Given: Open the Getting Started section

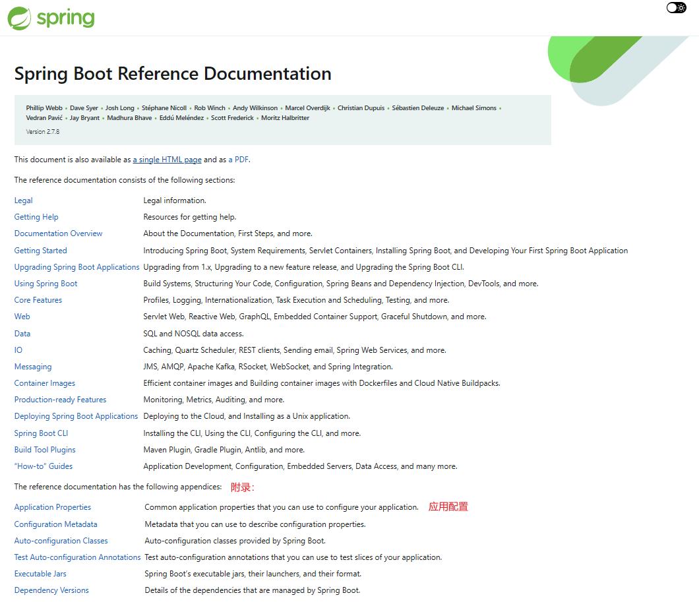Looking at the screenshot, I should (41, 251).
